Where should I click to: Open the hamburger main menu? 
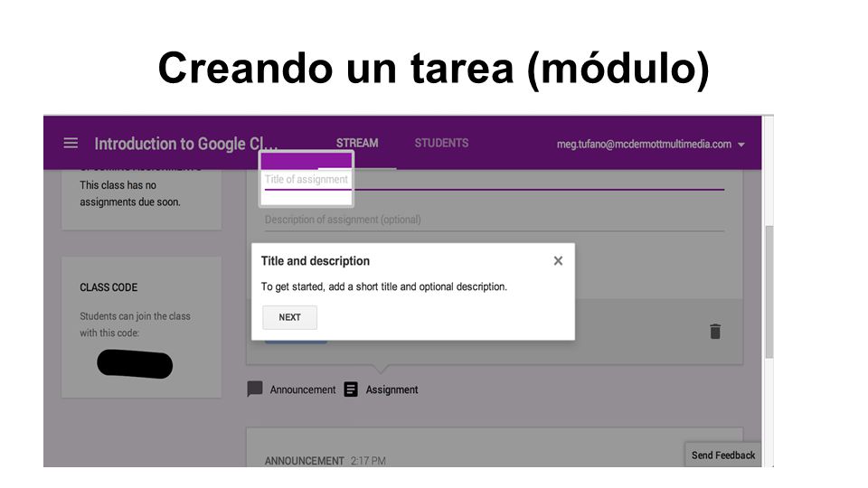pyautogui.click(x=71, y=144)
